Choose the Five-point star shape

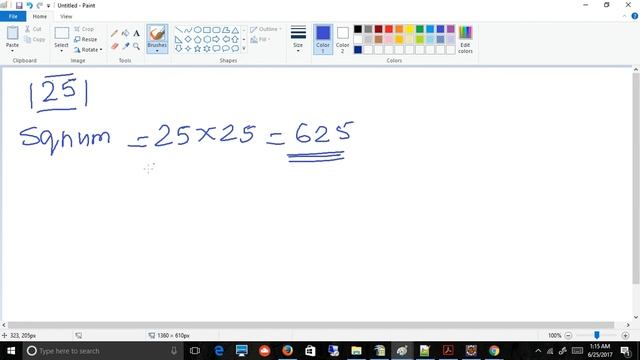click(198, 49)
